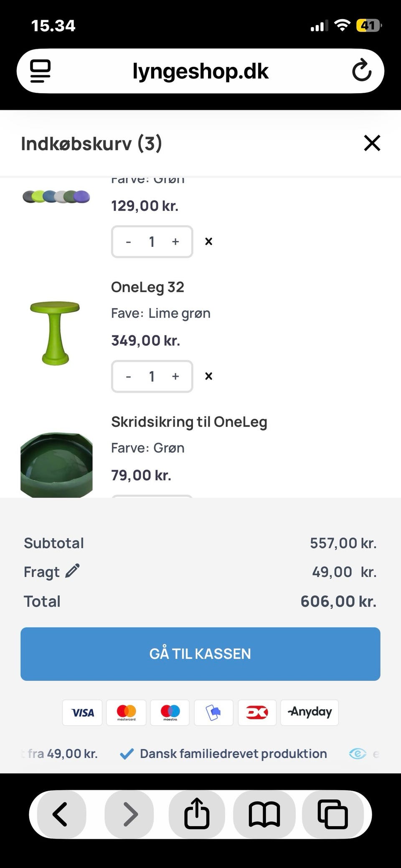Decrease quantity of the 129,00 kr. item

tap(129, 241)
